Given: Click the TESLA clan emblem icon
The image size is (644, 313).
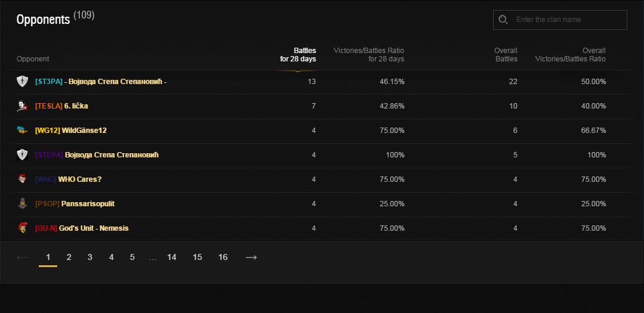Looking at the screenshot, I should (x=22, y=106).
